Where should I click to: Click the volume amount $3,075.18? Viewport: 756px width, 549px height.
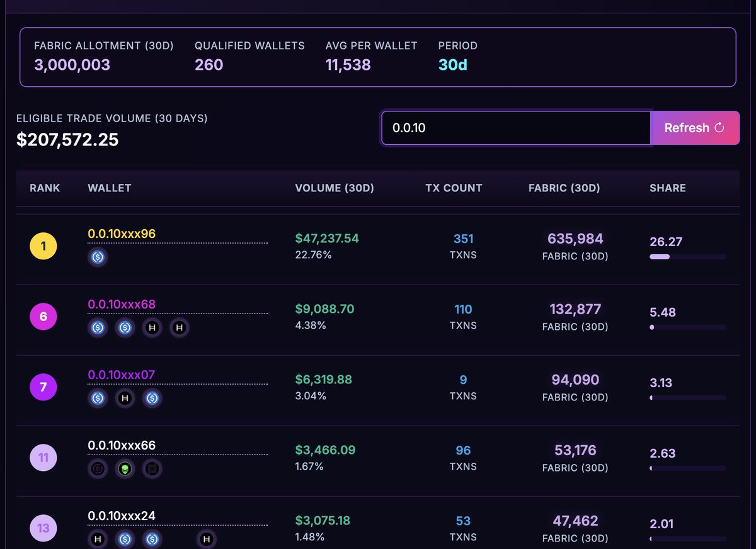pos(323,521)
